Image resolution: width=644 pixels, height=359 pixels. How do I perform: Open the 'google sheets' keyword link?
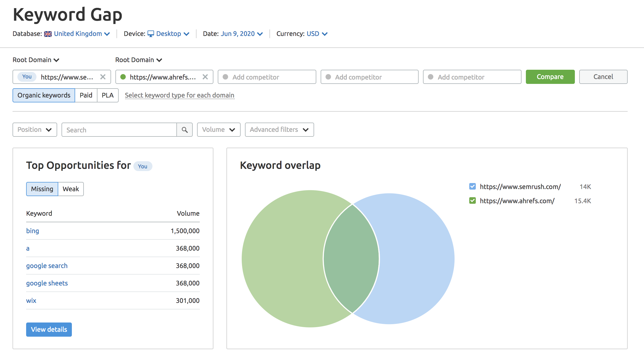[x=47, y=283]
